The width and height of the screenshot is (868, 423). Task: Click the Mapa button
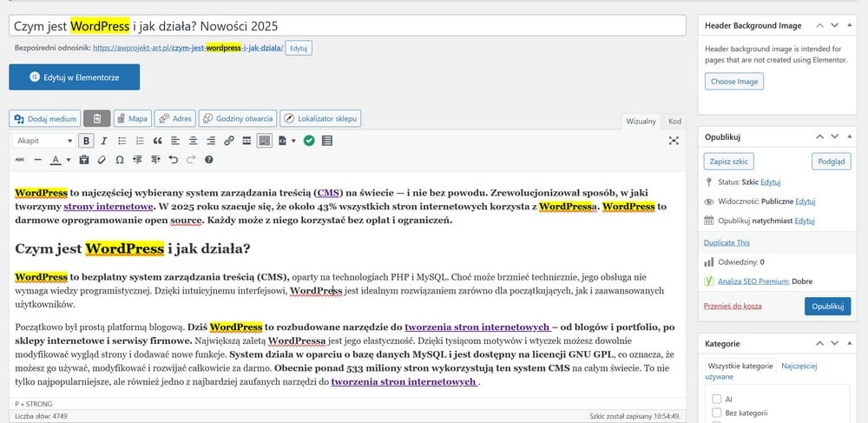(x=132, y=118)
